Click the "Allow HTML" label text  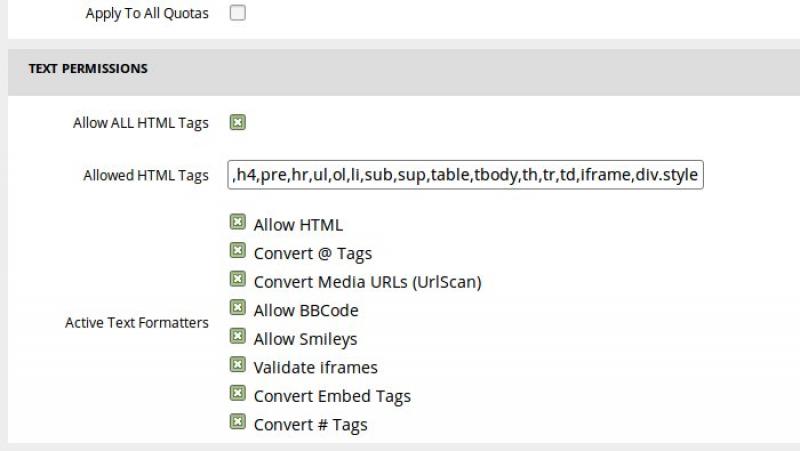click(298, 225)
